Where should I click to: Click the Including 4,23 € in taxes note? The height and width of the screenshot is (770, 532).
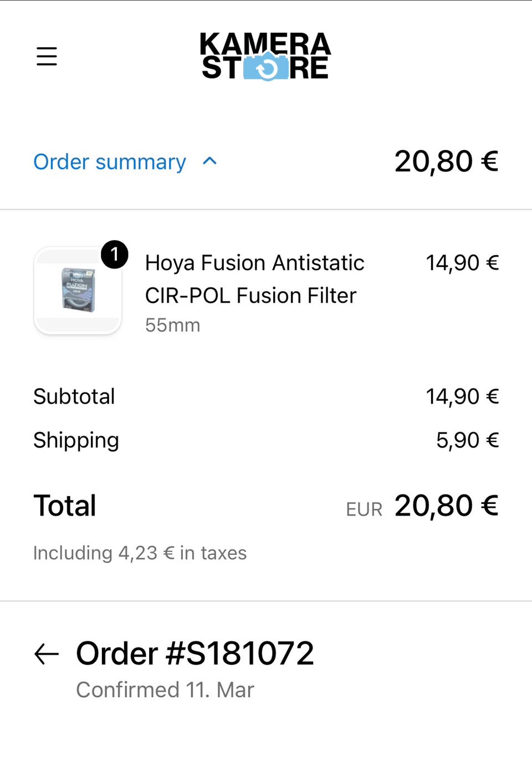tap(140, 553)
